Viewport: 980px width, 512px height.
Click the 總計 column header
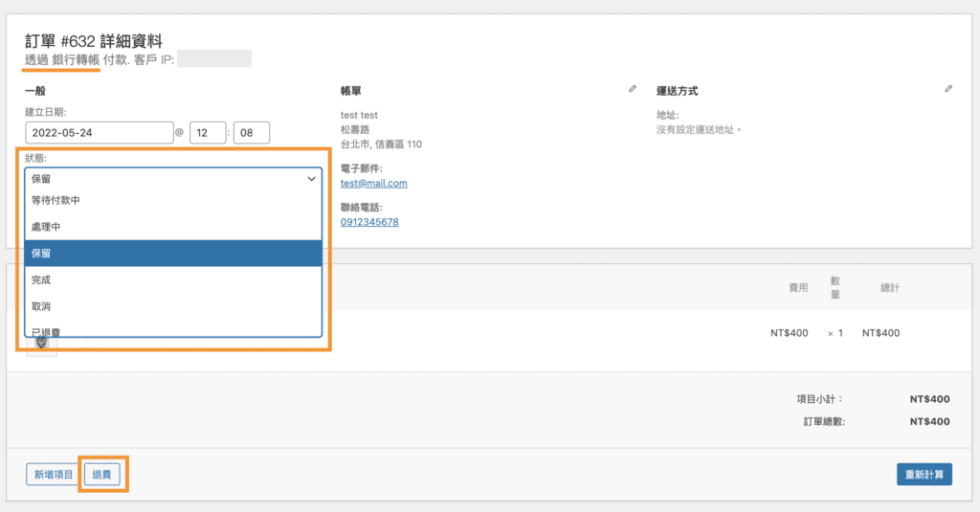(x=890, y=287)
